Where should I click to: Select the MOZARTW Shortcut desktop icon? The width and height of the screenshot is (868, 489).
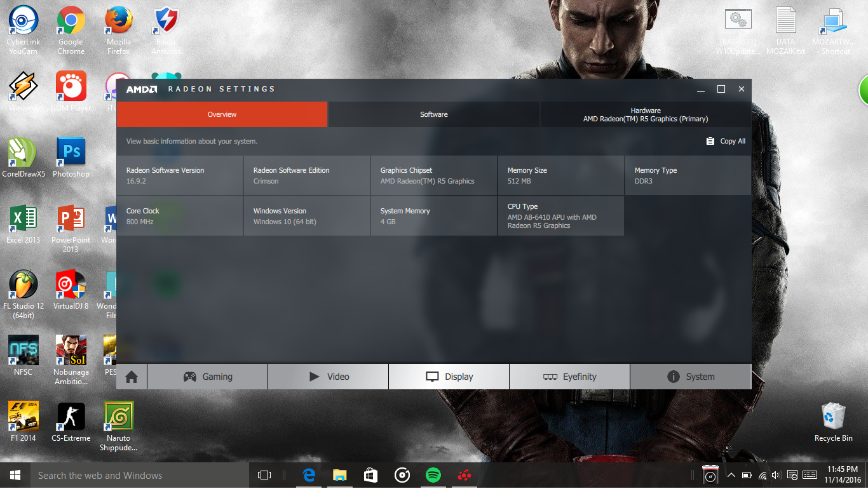click(x=834, y=30)
